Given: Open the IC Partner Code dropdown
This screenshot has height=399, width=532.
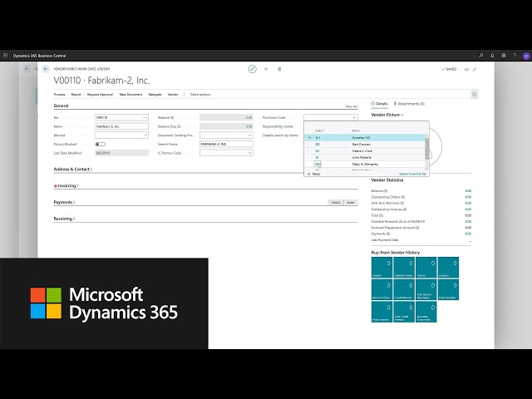Looking at the screenshot, I should coord(225,153).
